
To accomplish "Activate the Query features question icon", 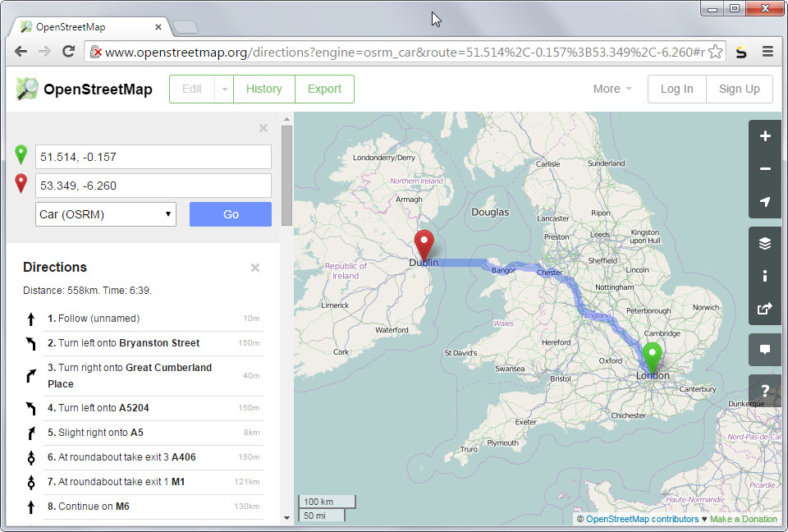I will tap(765, 391).
